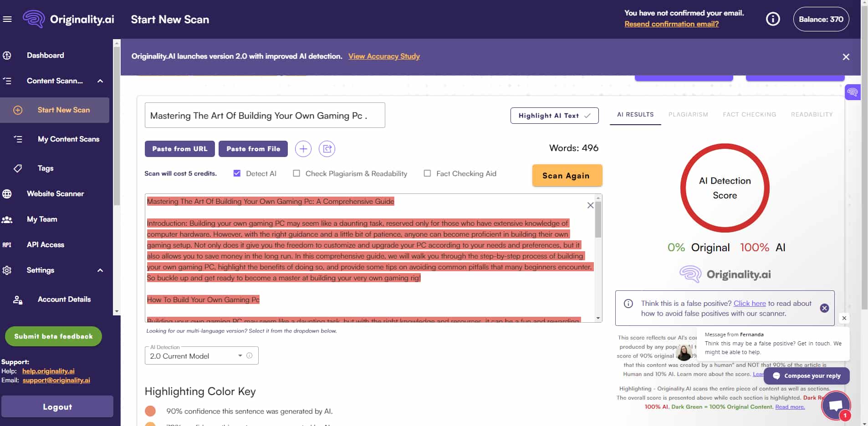Uncheck the Detect AI option
The image size is (868, 426).
(236, 173)
